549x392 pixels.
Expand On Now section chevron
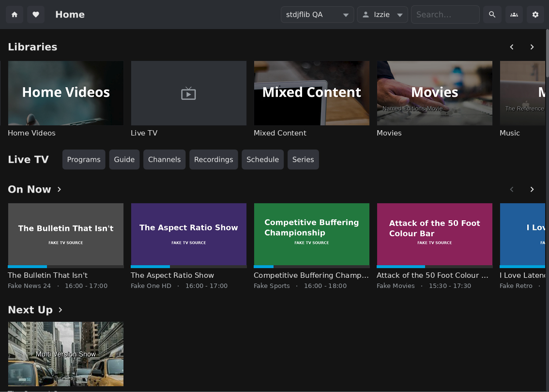coord(59,189)
